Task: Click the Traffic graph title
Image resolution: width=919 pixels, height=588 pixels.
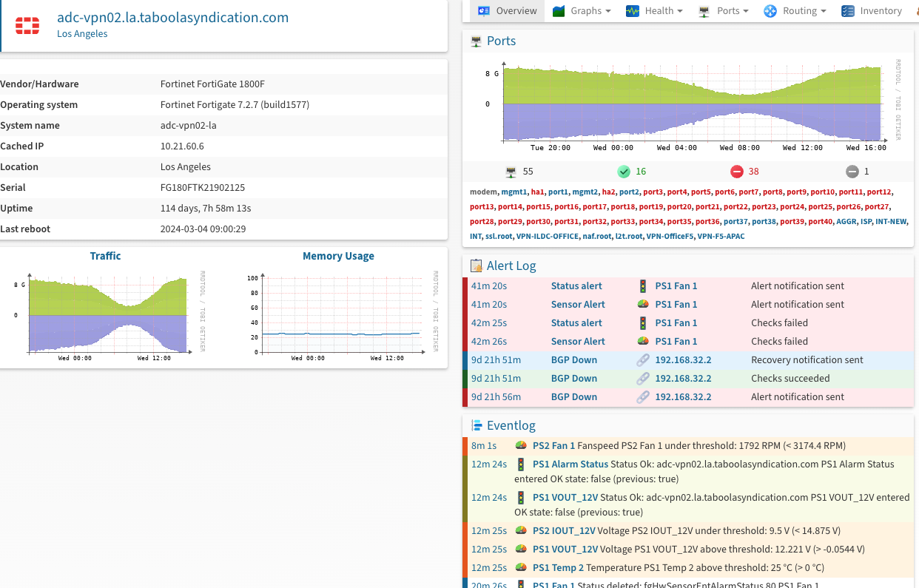Action: point(105,256)
